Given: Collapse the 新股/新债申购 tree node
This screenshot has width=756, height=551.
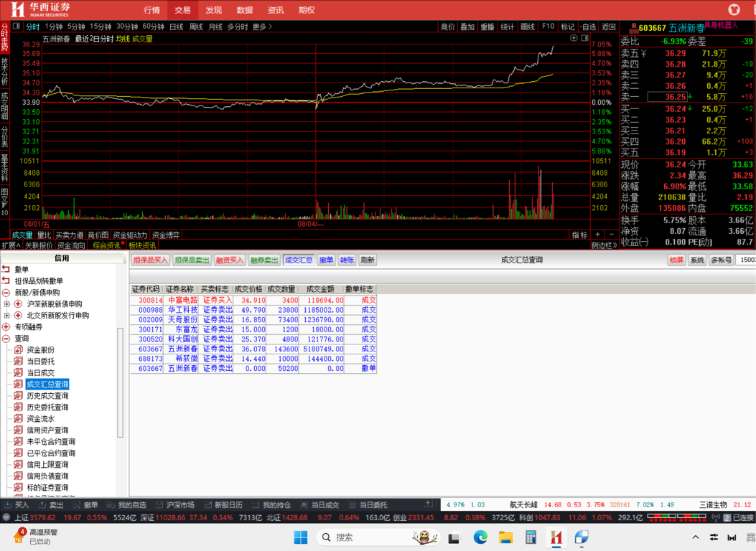Looking at the screenshot, I should pyautogui.click(x=6, y=292).
